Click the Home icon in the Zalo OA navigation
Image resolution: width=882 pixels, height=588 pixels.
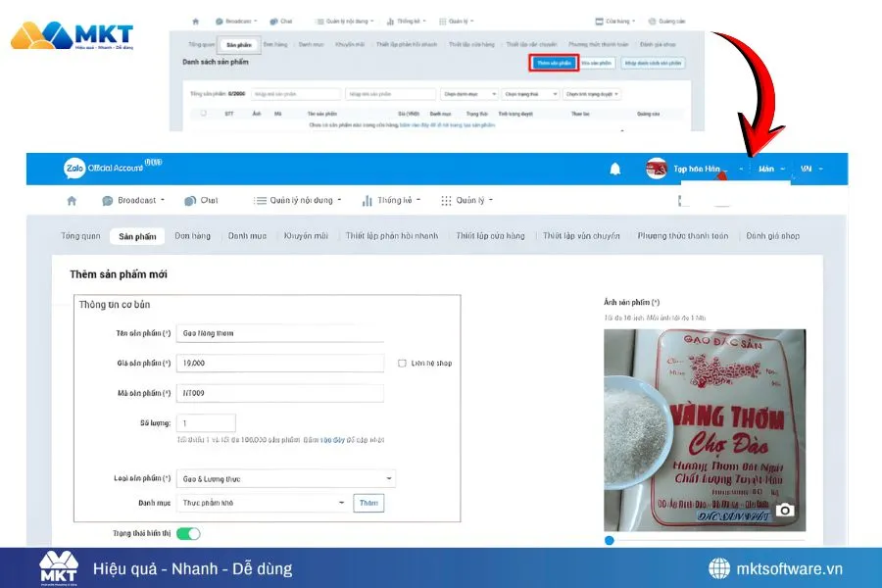73,199
